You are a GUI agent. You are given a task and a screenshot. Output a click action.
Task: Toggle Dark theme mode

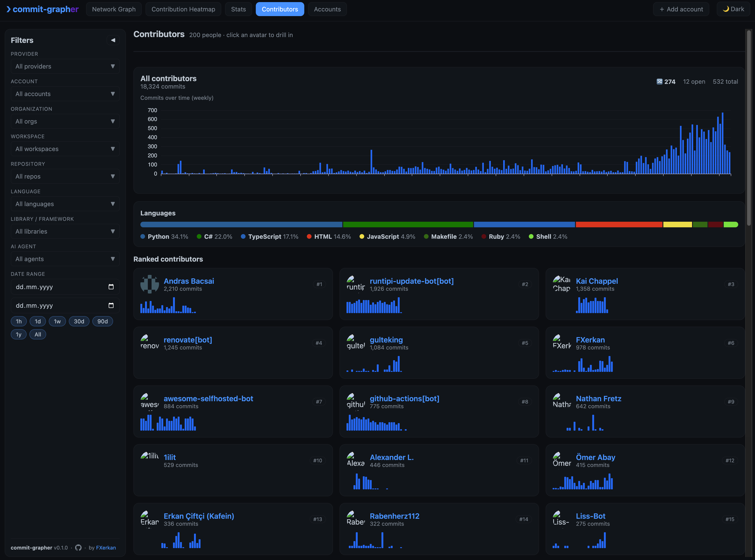point(733,9)
